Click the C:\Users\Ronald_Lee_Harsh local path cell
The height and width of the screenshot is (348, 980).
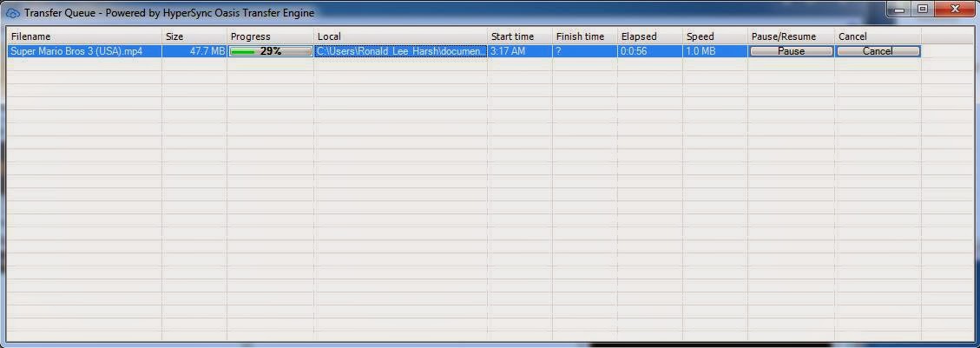401,51
